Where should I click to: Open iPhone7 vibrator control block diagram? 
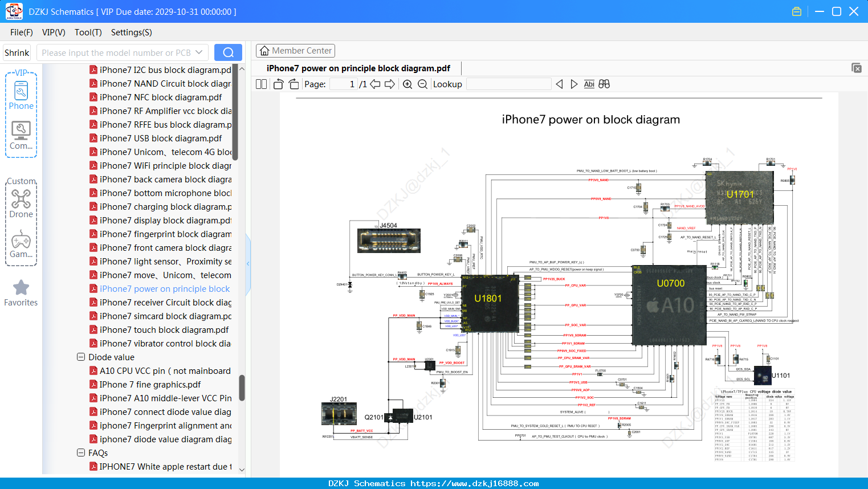click(161, 344)
